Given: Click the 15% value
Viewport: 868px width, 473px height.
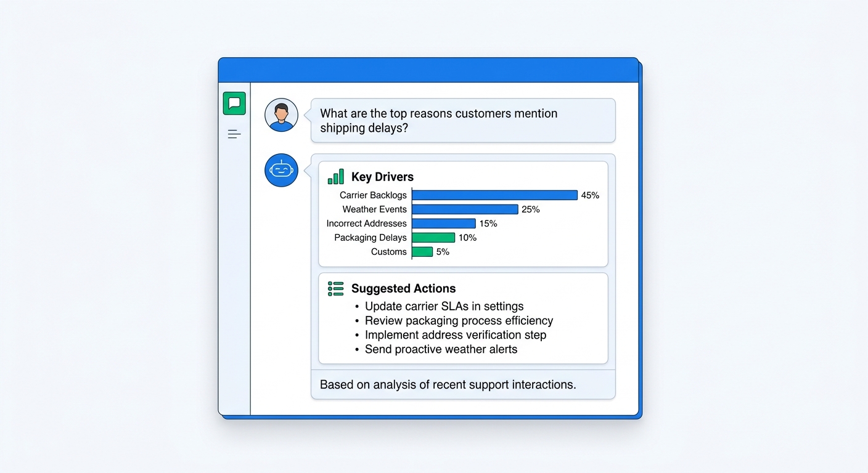Looking at the screenshot, I should [x=488, y=224].
